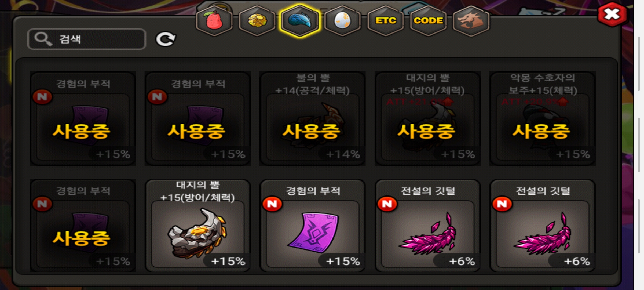Select first in-use 경험의 부적 in top row
This screenshot has width=644, height=290.
tap(83, 118)
